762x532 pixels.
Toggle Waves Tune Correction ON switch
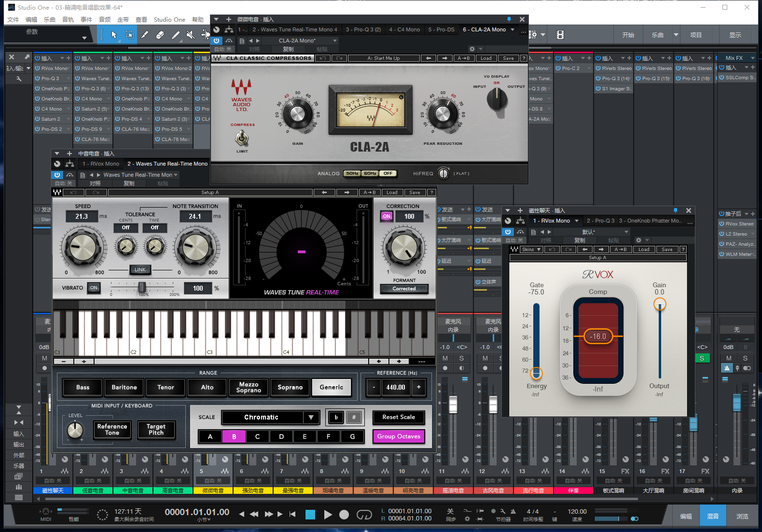387,216
